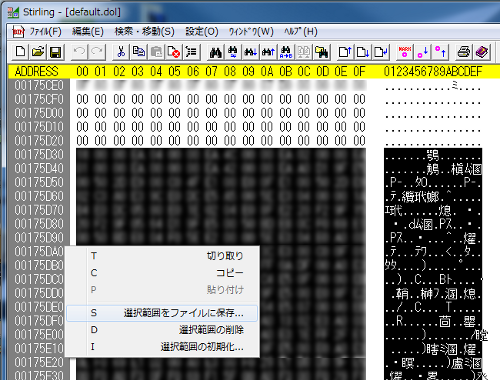Click address row 00175D10
This screenshot has width=500, height=380.
(39, 127)
